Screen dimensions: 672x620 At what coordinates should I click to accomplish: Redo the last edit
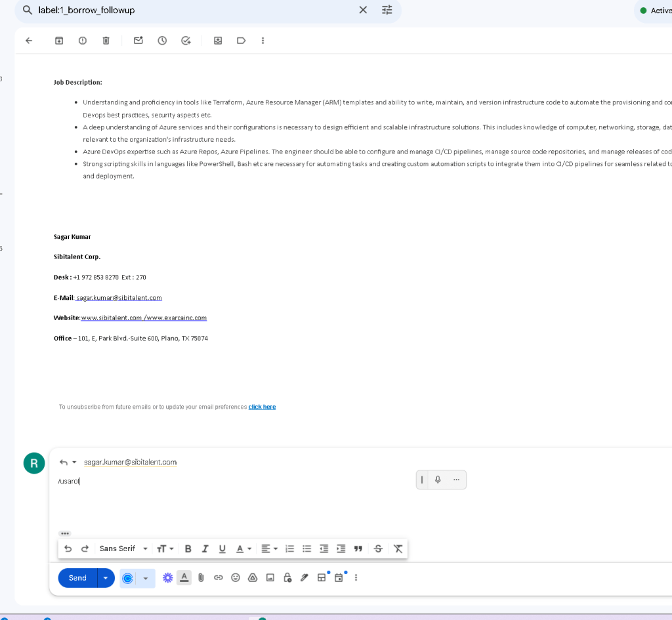tap(85, 549)
